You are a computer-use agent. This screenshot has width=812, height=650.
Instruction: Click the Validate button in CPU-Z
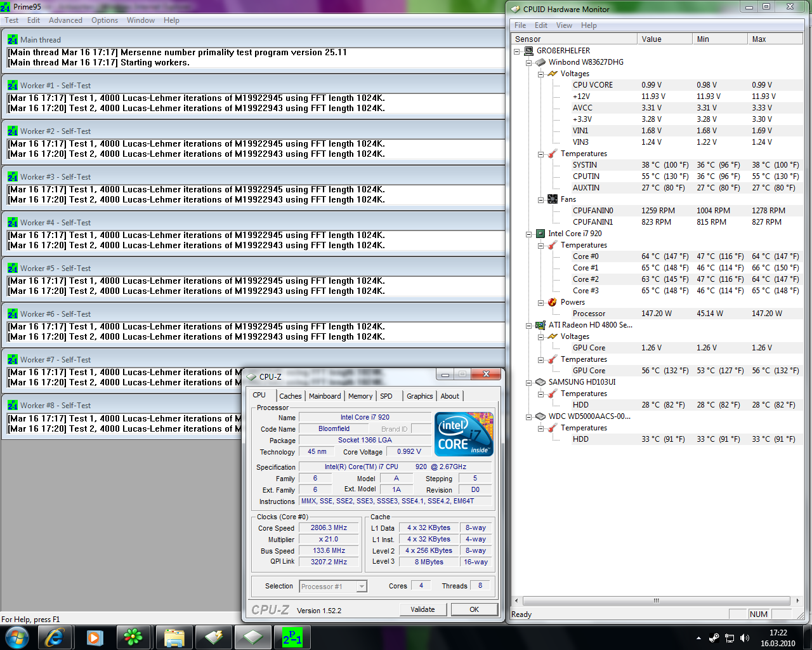422,609
